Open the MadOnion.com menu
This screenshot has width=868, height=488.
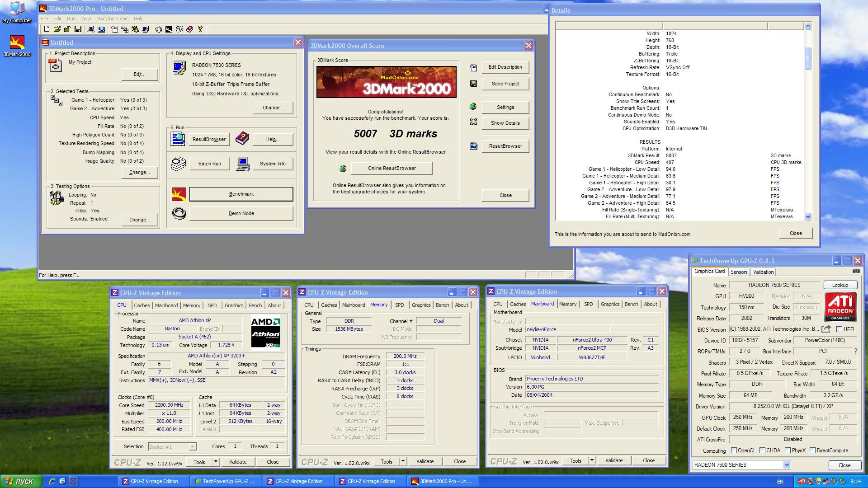click(112, 19)
